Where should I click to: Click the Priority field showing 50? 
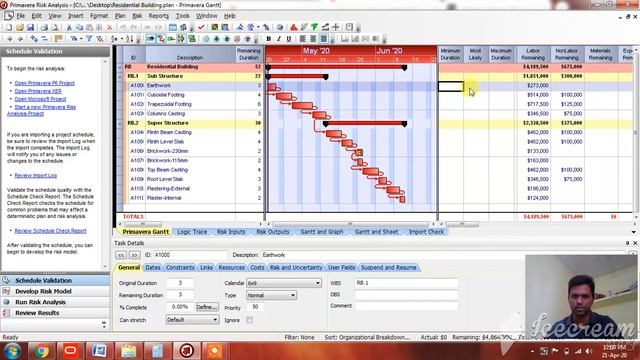tap(255, 307)
